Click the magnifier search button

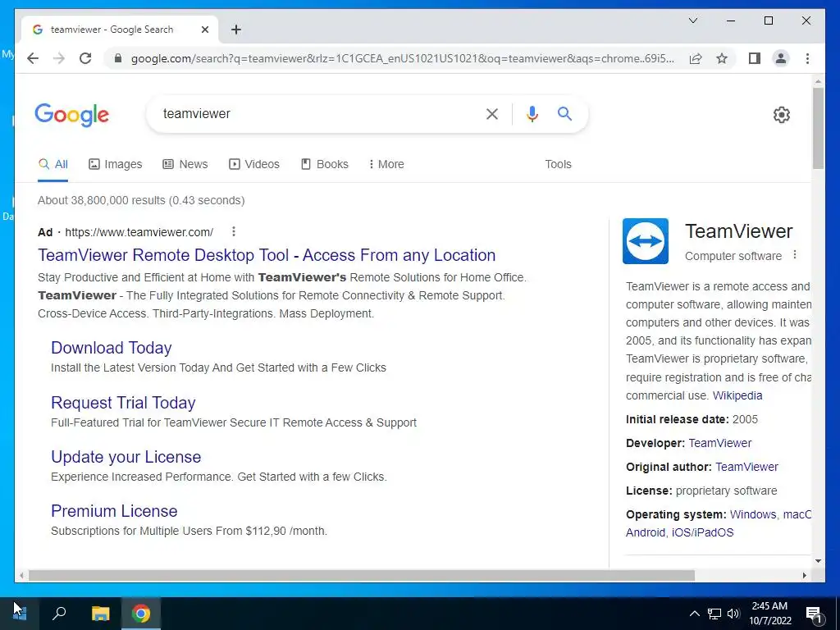coord(564,113)
